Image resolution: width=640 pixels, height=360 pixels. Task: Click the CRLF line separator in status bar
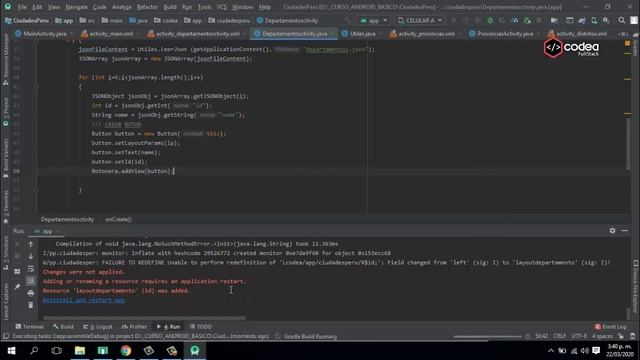click(559, 336)
